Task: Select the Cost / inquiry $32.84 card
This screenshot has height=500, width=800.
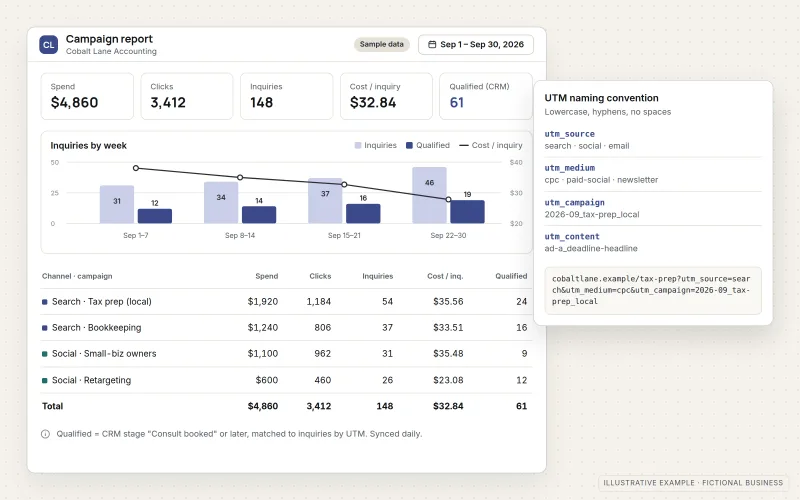Action: point(386,96)
